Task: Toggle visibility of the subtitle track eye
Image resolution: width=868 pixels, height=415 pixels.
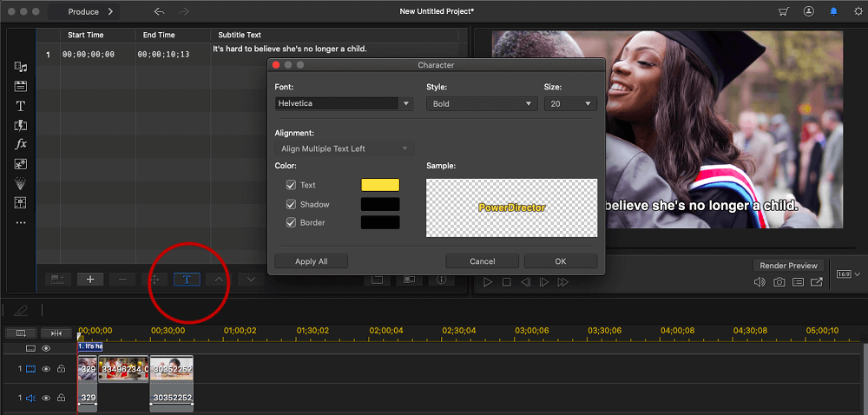Action: coord(47,348)
